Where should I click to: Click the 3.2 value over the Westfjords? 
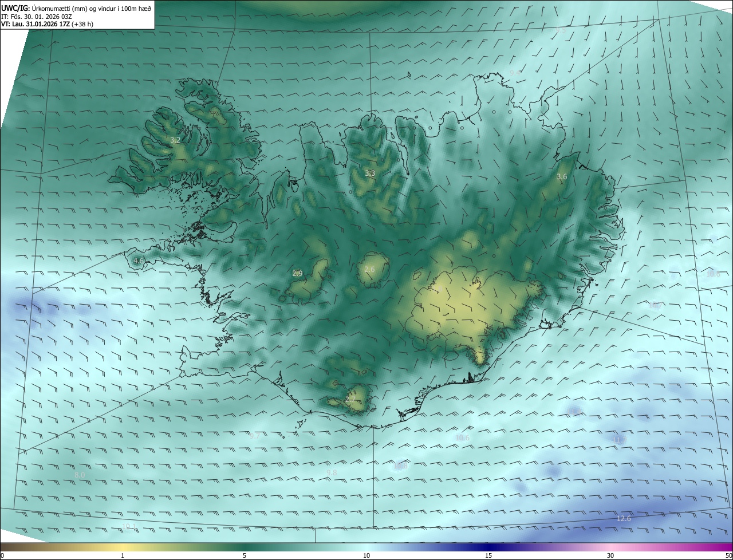175,140
